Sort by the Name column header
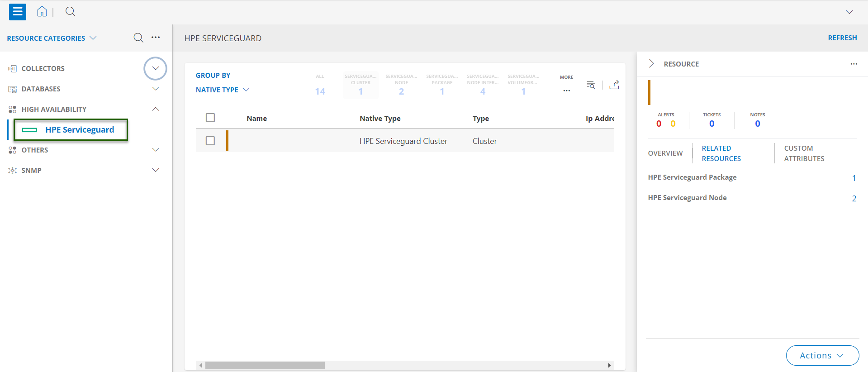The image size is (868, 372). [x=256, y=118]
